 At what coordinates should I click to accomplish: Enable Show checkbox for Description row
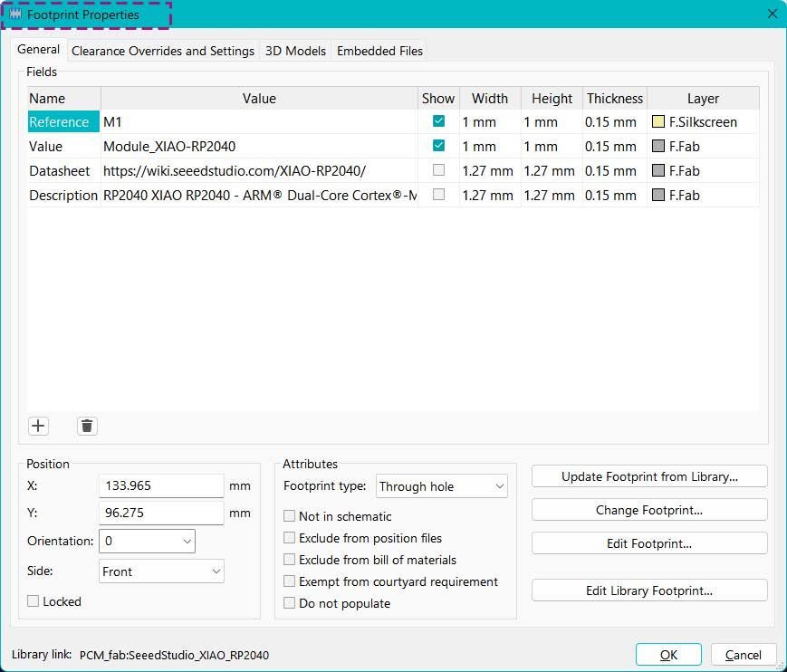(438, 194)
